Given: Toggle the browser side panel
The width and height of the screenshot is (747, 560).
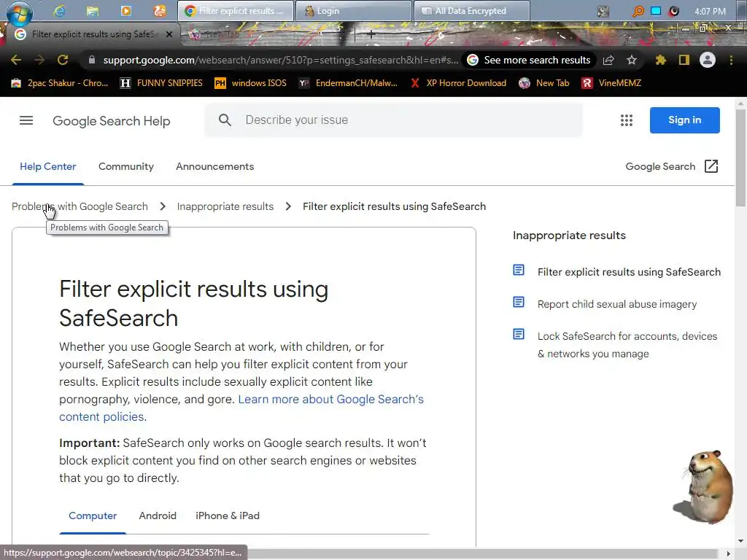Looking at the screenshot, I should 684,60.
